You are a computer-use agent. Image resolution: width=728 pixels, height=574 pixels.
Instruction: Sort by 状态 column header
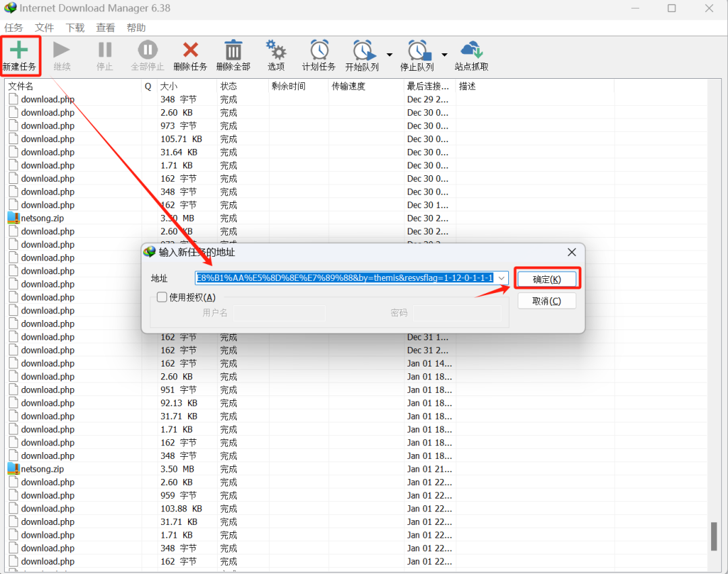coord(243,86)
